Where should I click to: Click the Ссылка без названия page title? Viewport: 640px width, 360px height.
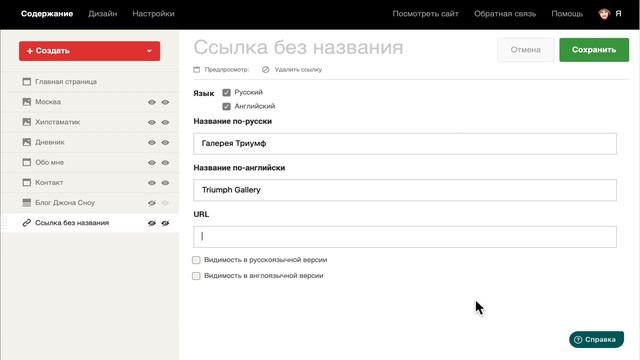[298, 47]
